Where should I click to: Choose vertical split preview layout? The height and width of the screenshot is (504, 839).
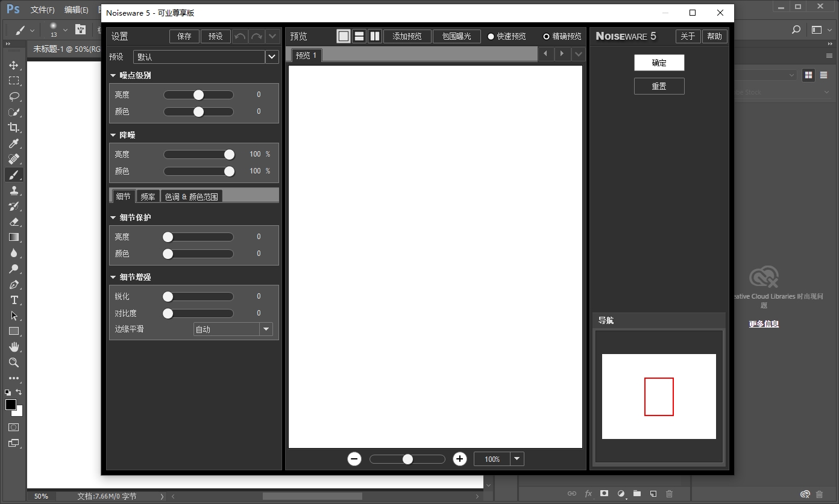tap(375, 36)
